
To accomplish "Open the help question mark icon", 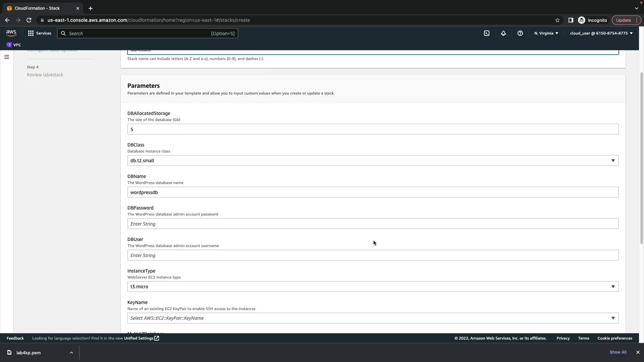I will [520, 33].
